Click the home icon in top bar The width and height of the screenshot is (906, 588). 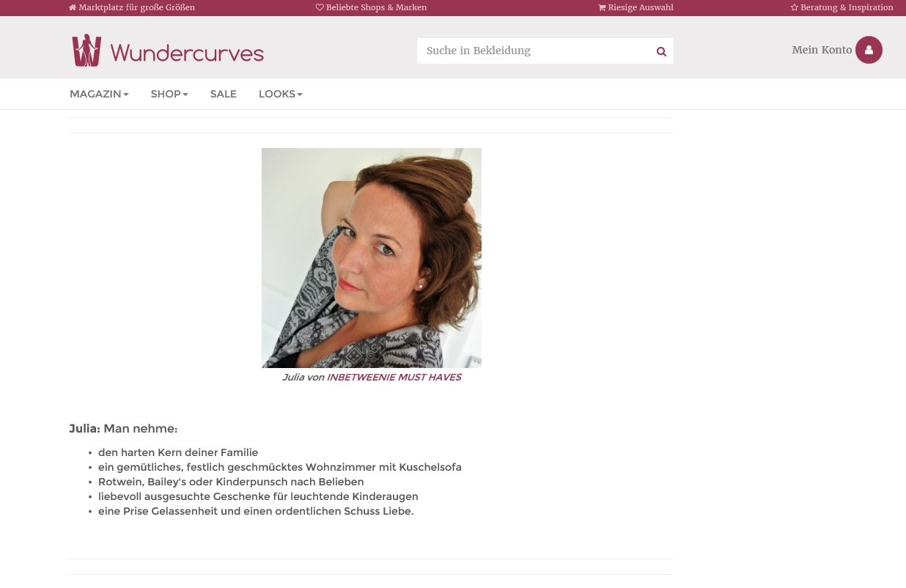click(73, 8)
